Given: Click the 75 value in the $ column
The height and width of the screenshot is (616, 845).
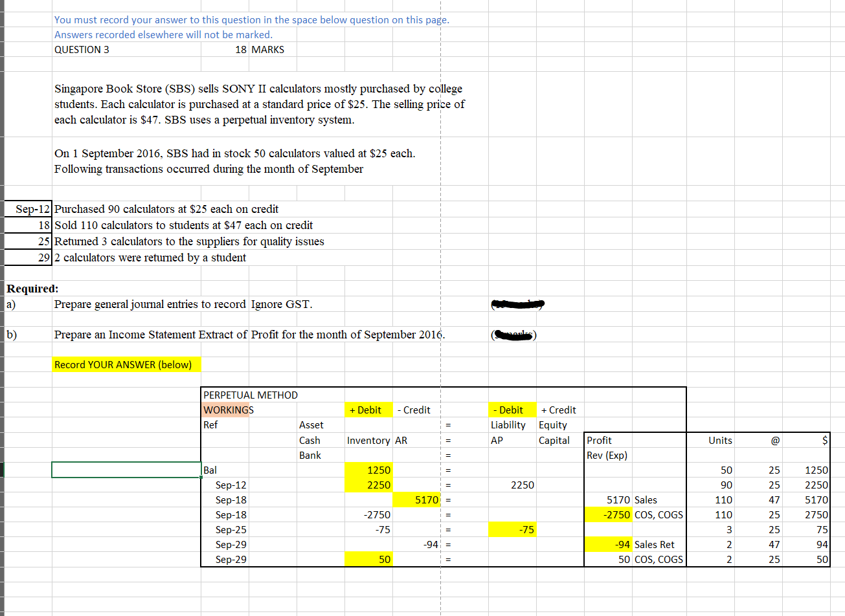Looking at the screenshot, I should [x=822, y=530].
